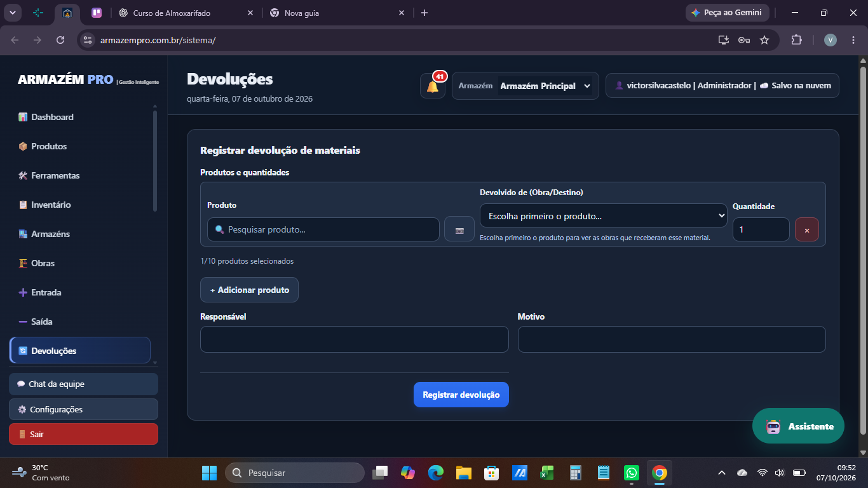The image size is (868, 488).
Task: Switch to the first pinned teal tab
Action: click(38, 13)
